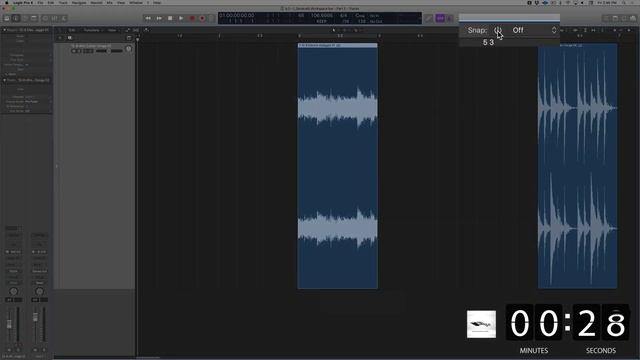Open the Note Pads icon

615,18
